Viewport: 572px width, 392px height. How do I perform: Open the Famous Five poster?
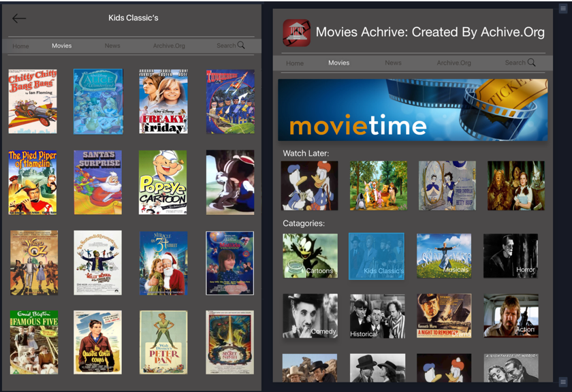click(x=34, y=342)
